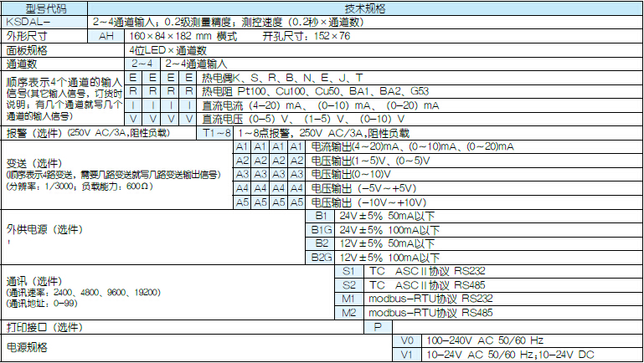The width and height of the screenshot is (644, 363).
Task: Select the B2 code cell
Action: pos(322,243)
